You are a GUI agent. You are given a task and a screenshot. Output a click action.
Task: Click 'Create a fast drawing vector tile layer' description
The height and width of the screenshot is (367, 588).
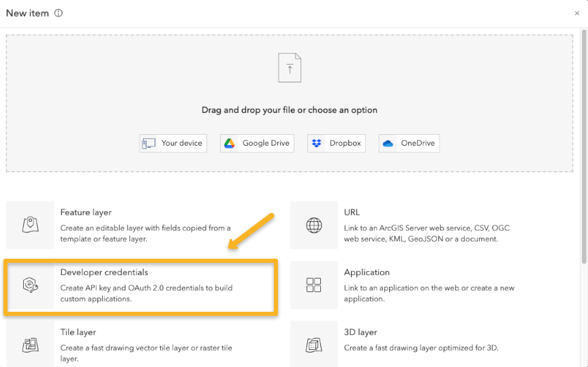(146, 353)
